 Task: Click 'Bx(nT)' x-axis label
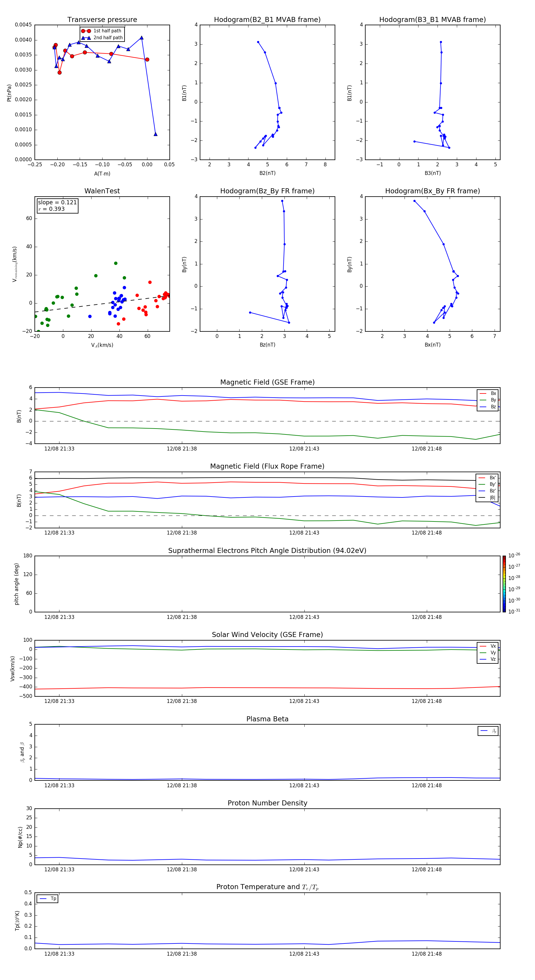pos(432,345)
